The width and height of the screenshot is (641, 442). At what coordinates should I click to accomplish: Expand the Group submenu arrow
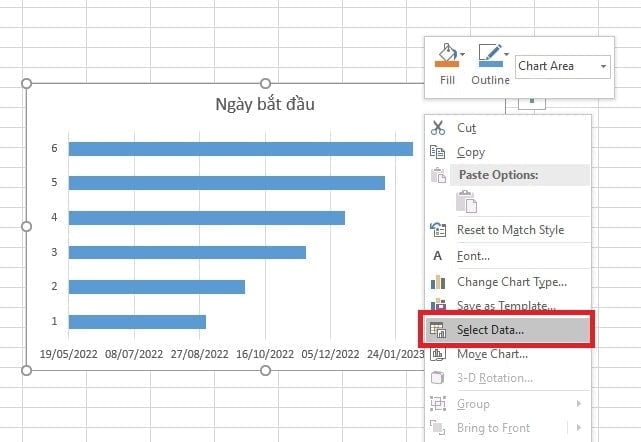(578, 404)
